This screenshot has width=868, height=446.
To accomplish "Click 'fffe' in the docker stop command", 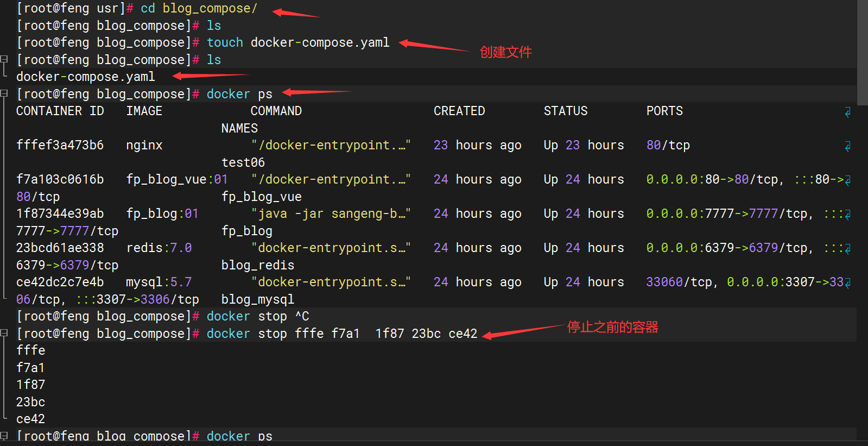I will [309, 334].
